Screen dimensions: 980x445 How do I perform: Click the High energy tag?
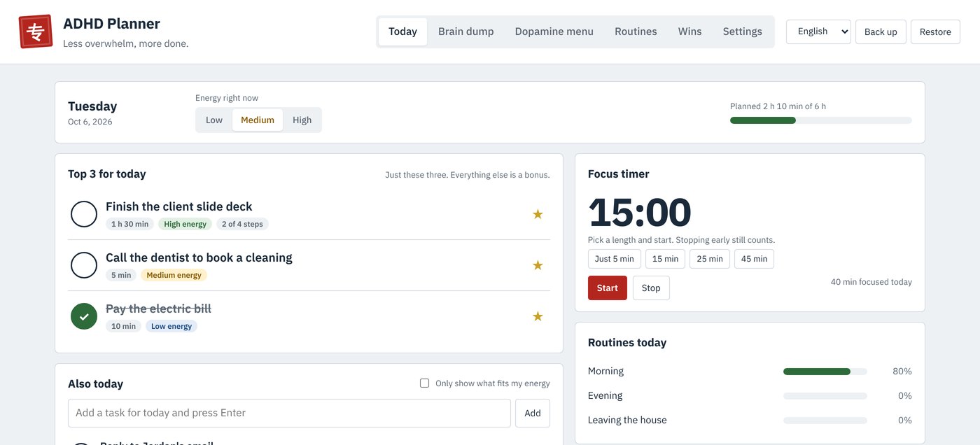(185, 224)
